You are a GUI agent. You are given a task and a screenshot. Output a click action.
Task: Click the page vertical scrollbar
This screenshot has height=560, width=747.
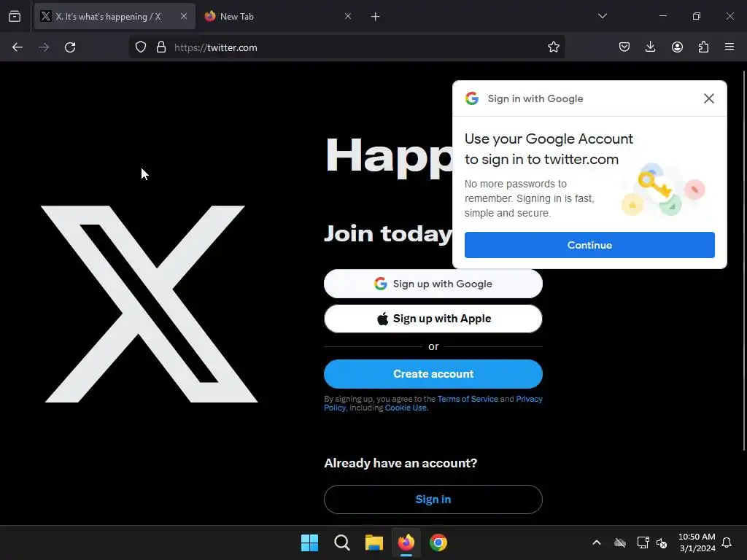744,260
